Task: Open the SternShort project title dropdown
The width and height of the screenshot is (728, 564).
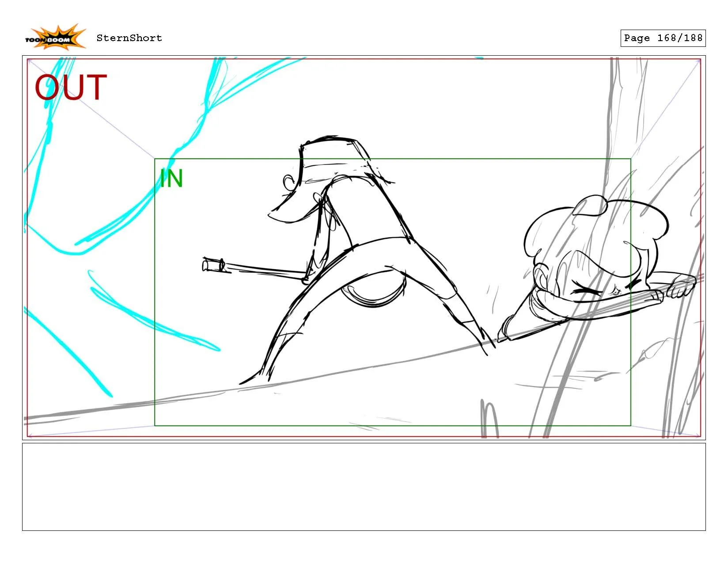Action: pos(130,38)
